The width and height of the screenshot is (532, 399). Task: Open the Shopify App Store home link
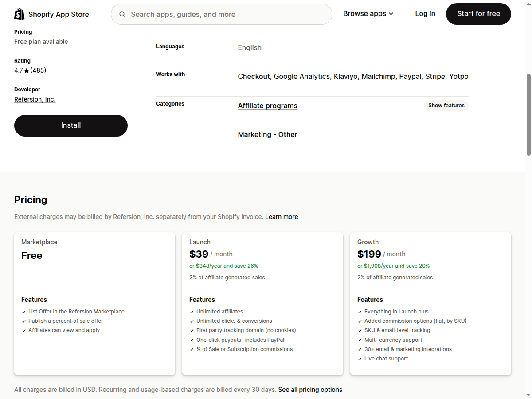tap(51, 14)
